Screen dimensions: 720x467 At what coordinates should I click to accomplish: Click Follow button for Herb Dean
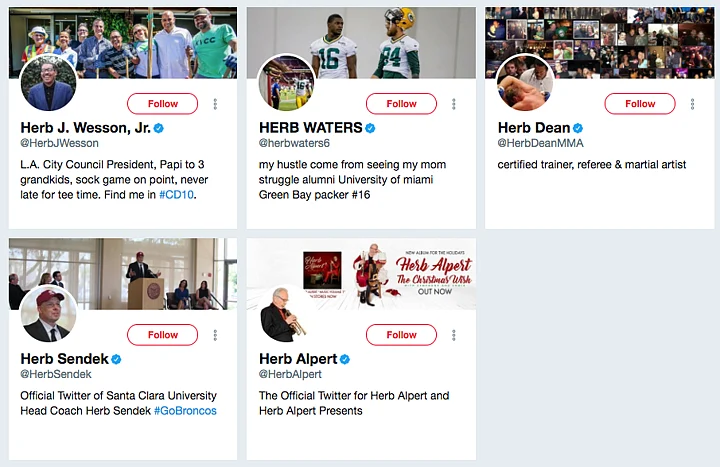pyautogui.click(x=640, y=104)
